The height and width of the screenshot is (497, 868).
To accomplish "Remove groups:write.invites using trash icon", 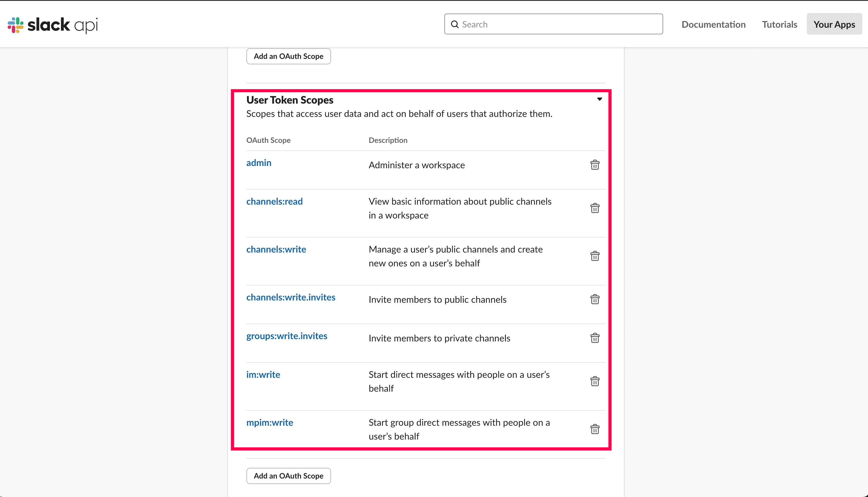I will pyautogui.click(x=595, y=338).
